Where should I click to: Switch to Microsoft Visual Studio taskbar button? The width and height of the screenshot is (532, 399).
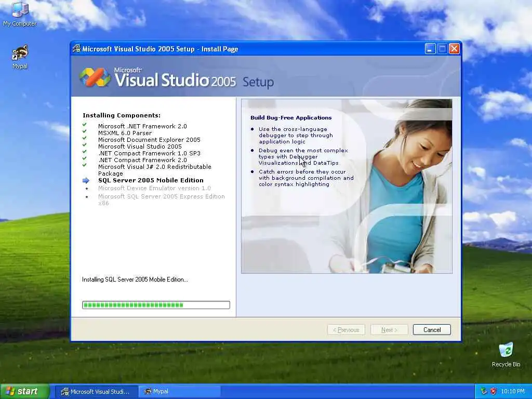click(97, 392)
